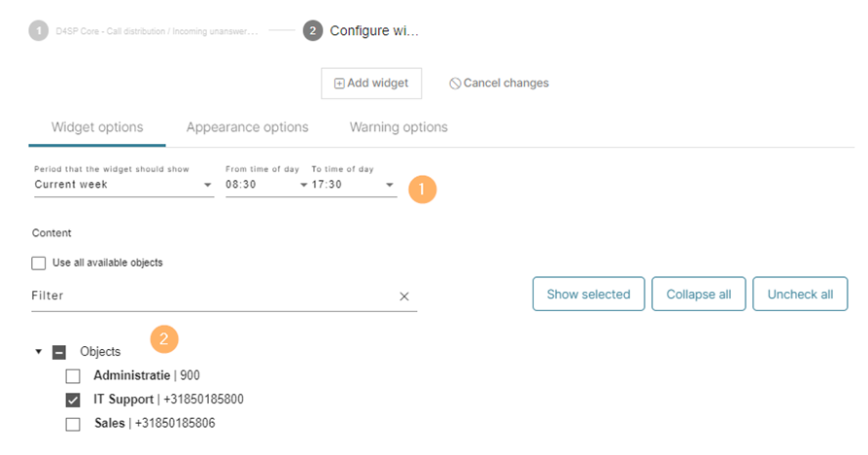
Task: Open the Current week period dropdown
Action: [x=123, y=185]
